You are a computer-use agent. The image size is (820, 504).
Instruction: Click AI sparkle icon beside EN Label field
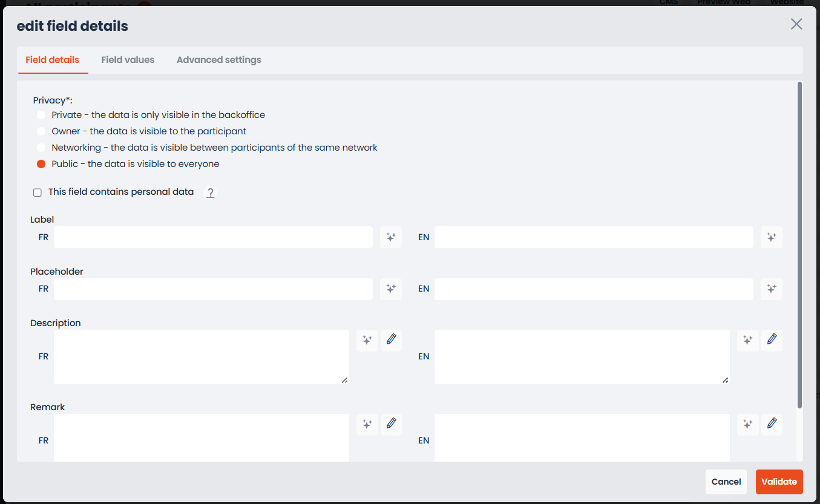coord(772,237)
